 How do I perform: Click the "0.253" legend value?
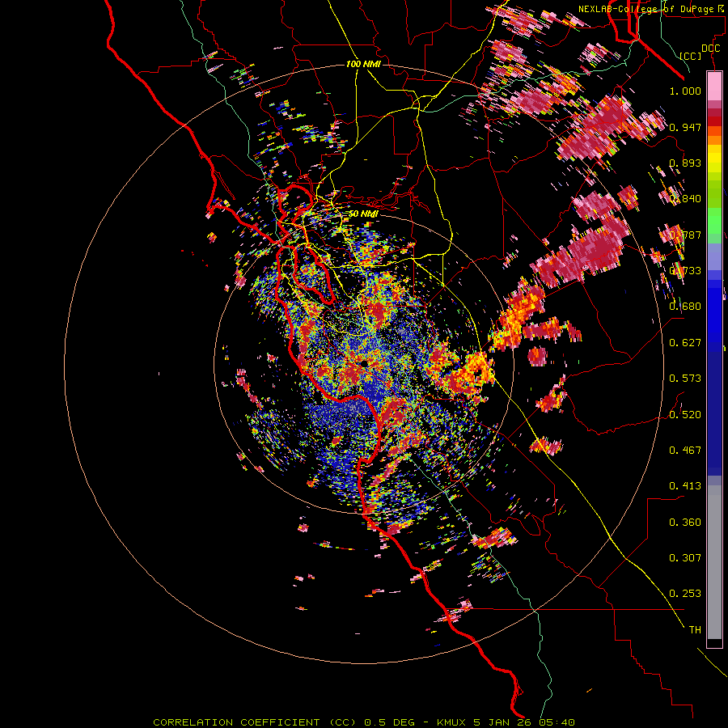685,594
